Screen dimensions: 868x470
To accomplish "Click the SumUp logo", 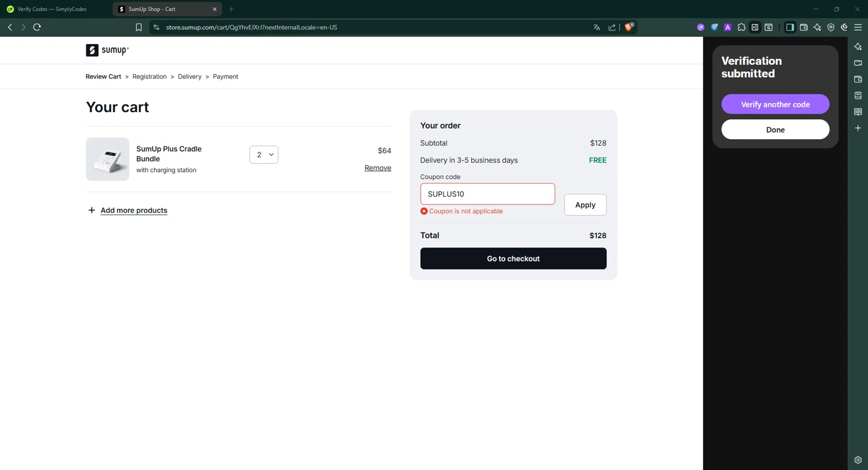I will tap(107, 50).
